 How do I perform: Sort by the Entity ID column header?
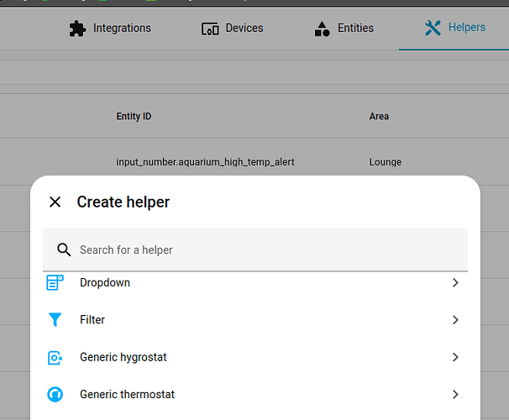(x=134, y=117)
